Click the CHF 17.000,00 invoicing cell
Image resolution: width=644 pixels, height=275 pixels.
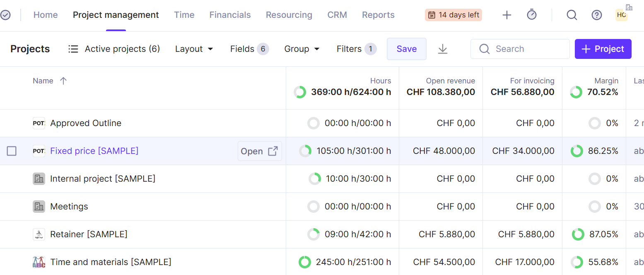click(525, 262)
